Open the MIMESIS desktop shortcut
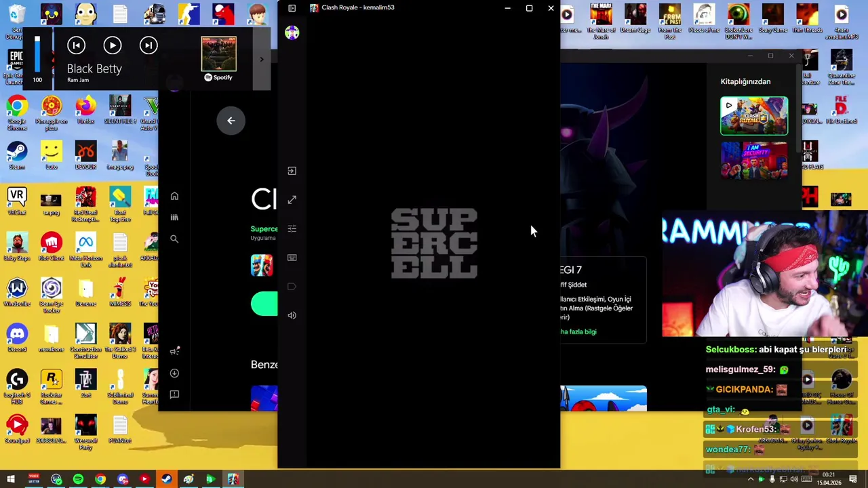The width and height of the screenshot is (868, 488). coord(120,292)
